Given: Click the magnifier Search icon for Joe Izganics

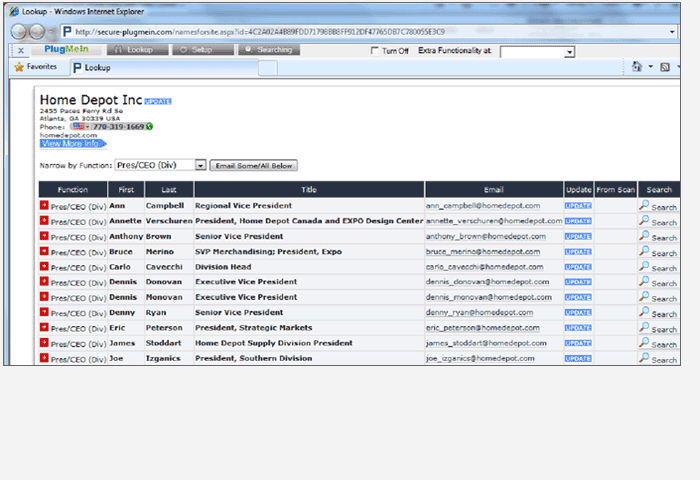Looking at the screenshot, I should [x=644, y=358].
